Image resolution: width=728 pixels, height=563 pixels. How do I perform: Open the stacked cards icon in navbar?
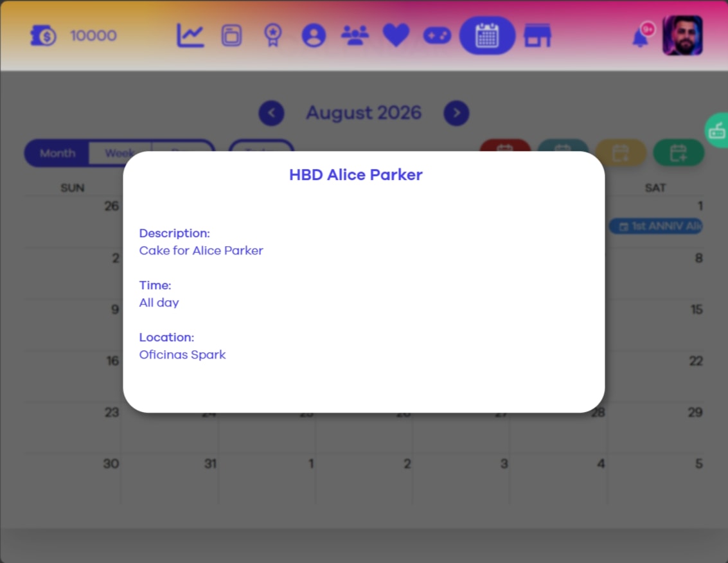231,35
